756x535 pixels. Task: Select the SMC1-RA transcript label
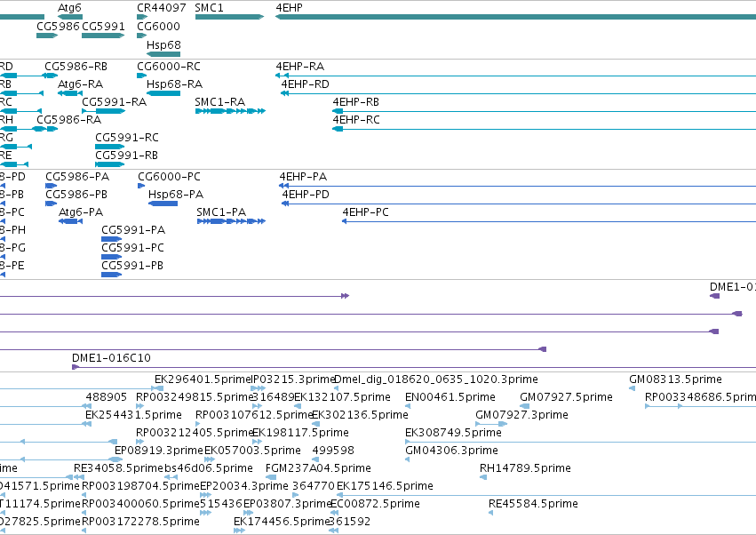pos(219,102)
